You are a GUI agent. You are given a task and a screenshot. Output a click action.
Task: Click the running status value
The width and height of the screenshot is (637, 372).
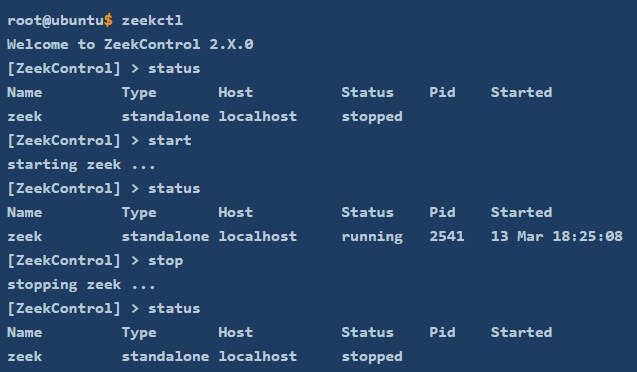[372, 237]
